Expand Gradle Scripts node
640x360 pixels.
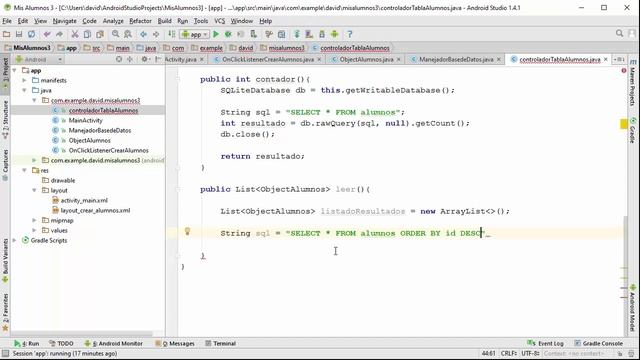(x=15, y=240)
